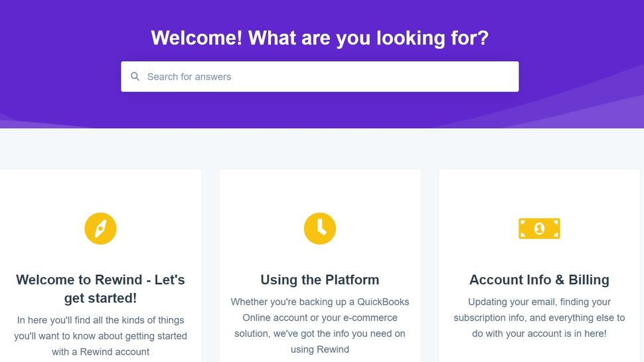Screen dimensions: 644x362
Task: Click the updating your email description text
Action: 539,302
